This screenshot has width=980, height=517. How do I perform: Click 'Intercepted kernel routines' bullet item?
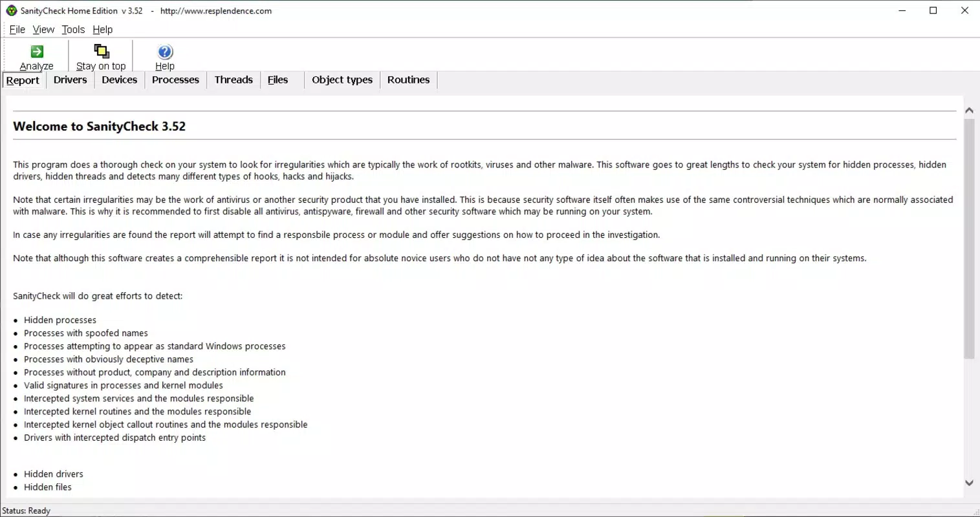click(x=138, y=411)
